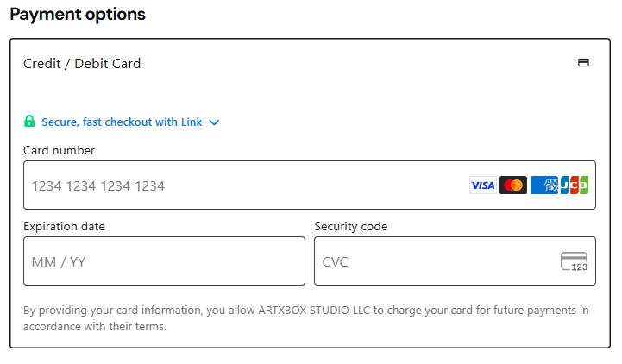Viewport: 622px width, 364px height.
Task: Open "Secure, fast checkout with Link"
Action: pos(122,122)
